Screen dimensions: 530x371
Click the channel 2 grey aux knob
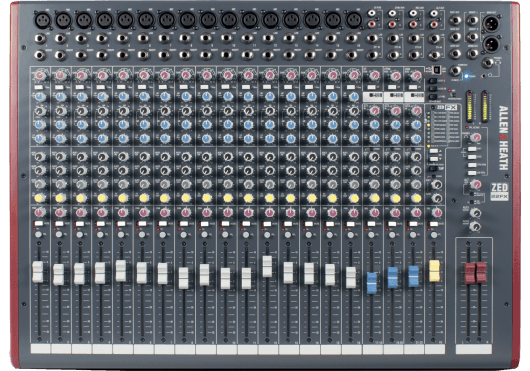(61, 184)
